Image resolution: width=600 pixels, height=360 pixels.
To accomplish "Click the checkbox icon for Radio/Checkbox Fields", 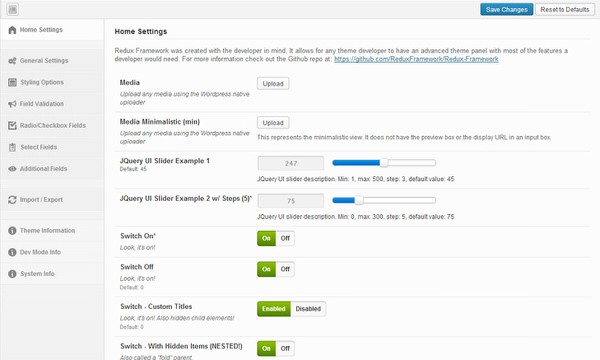I will [12, 125].
